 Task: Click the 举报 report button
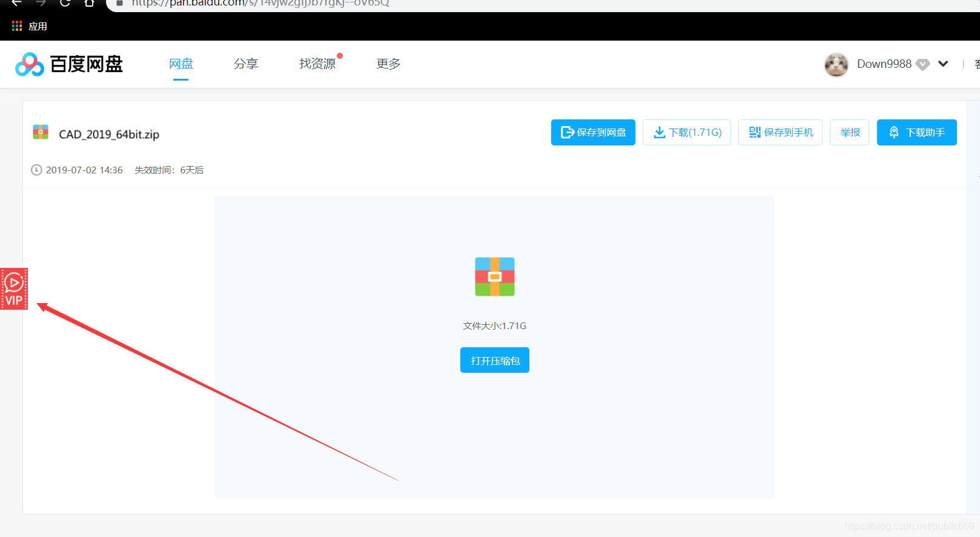tap(850, 132)
